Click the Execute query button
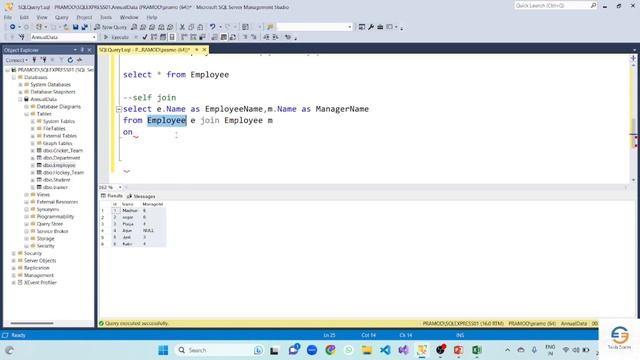Screen dimensions: 640x360 pos(117,37)
